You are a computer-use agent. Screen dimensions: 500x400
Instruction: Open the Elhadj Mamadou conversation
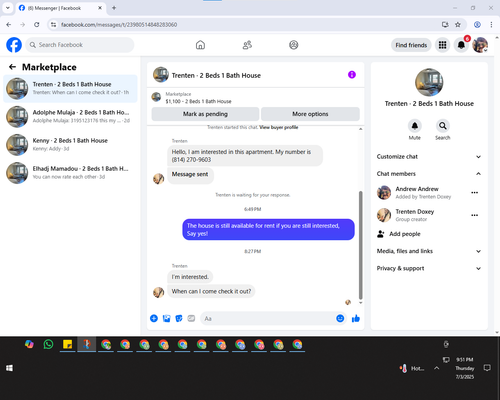click(70, 173)
